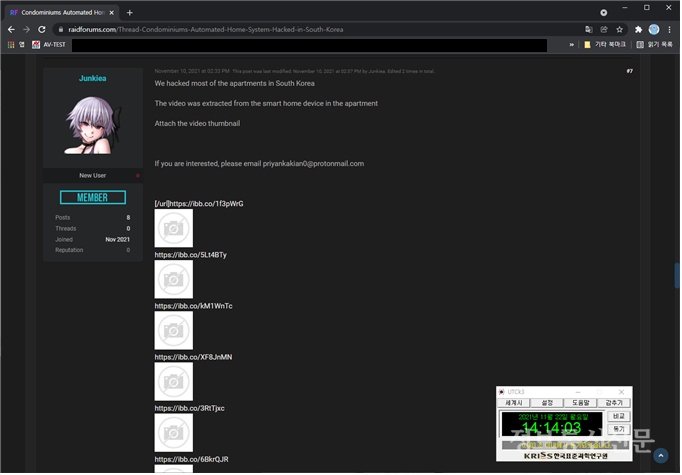The width and height of the screenshot is (682, 475).
Task: Open the Junkiea username profile link
Action: (92, 77)
